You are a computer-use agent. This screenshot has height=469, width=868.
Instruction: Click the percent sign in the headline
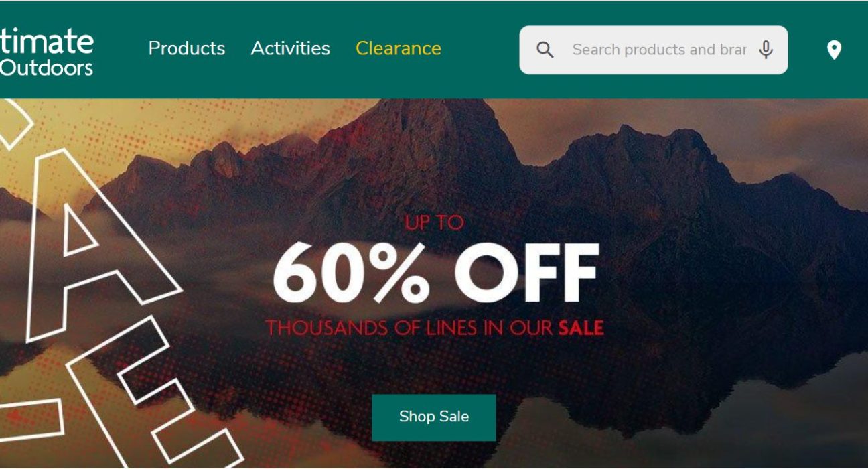click(401, 273)
